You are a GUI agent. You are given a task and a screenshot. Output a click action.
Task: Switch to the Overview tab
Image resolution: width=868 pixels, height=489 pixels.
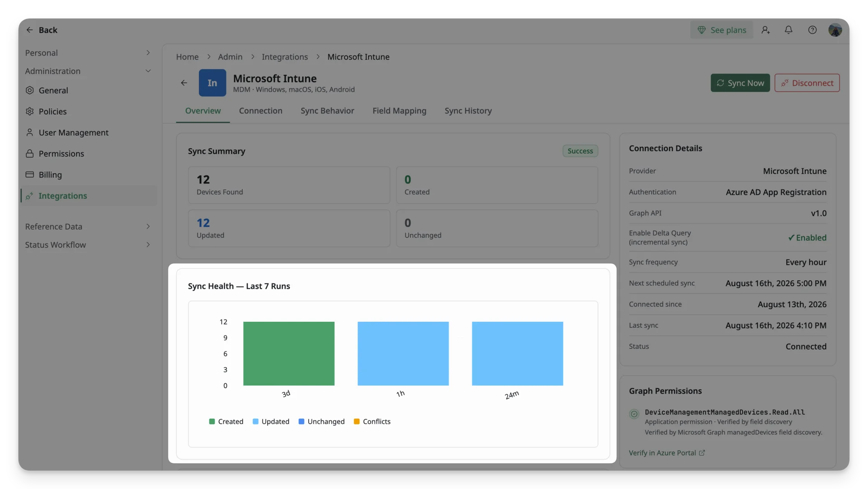tap(203, 111)
